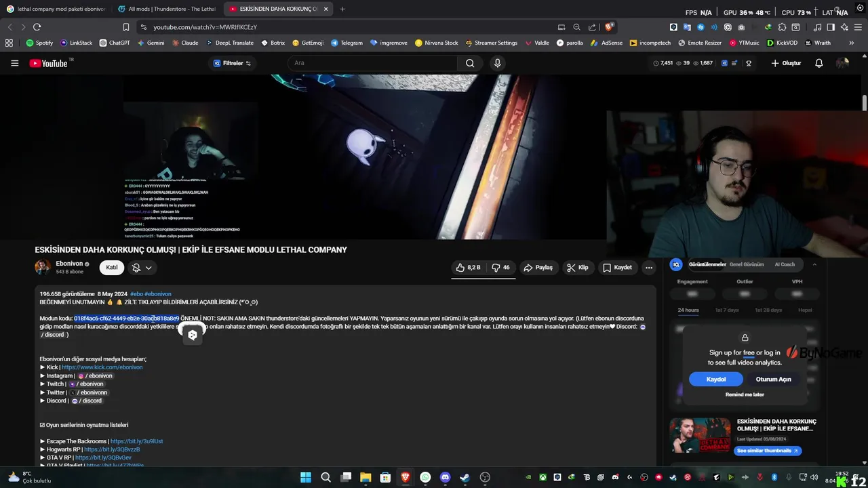Click the Klip clip button
This screenshot has width=868, height=488.
577,268
